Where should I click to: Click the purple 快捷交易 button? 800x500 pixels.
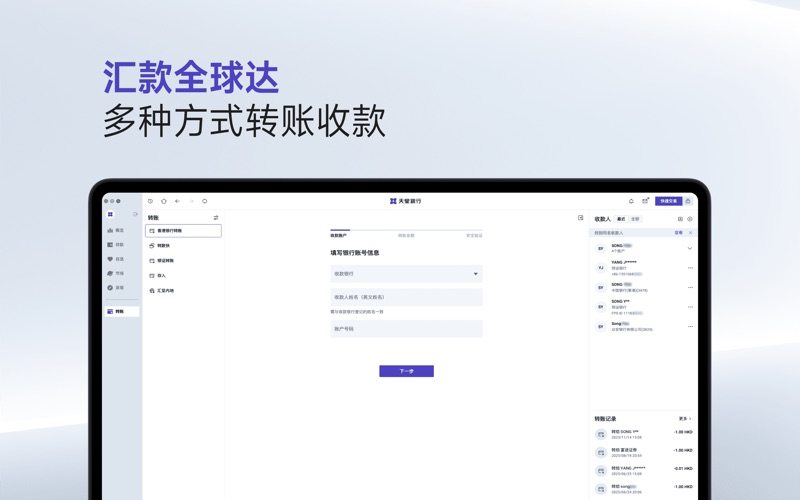pos(668,201)
